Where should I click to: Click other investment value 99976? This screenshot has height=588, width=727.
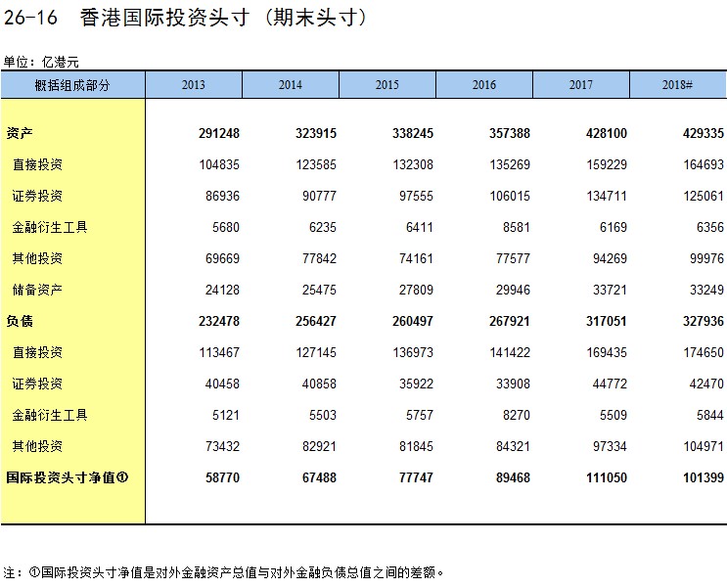(707, 258)
